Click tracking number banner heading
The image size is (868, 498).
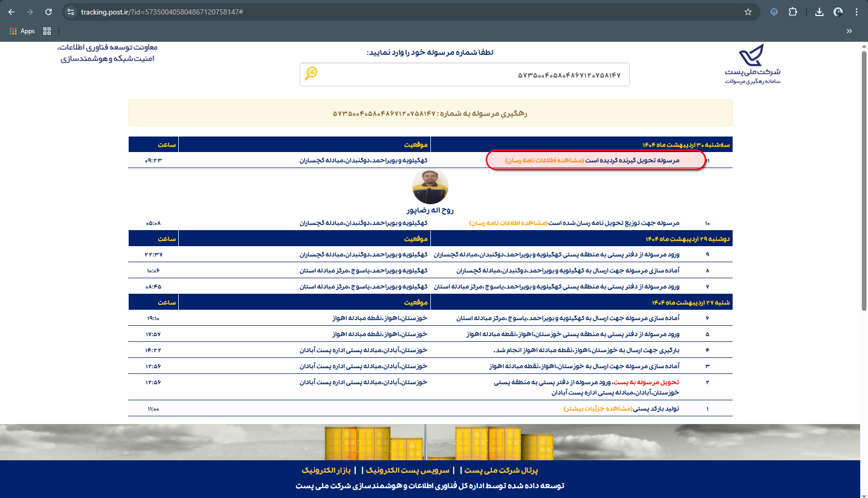[430, 113]
